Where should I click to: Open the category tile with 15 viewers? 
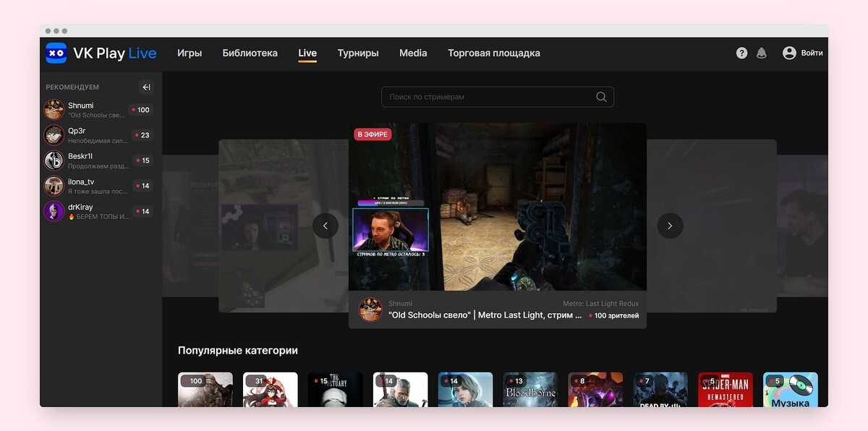336,390
